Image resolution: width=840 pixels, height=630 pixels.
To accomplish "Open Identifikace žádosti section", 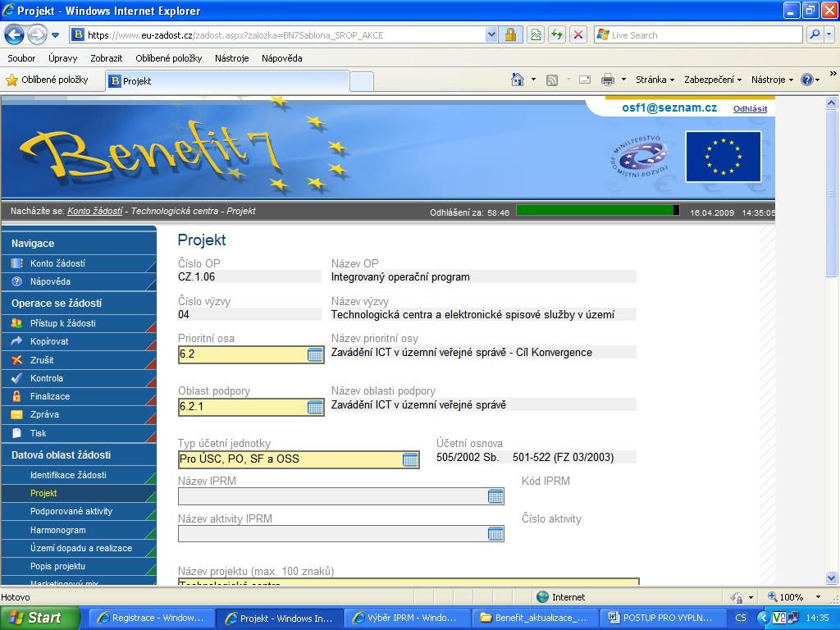I will pos(79,475).
